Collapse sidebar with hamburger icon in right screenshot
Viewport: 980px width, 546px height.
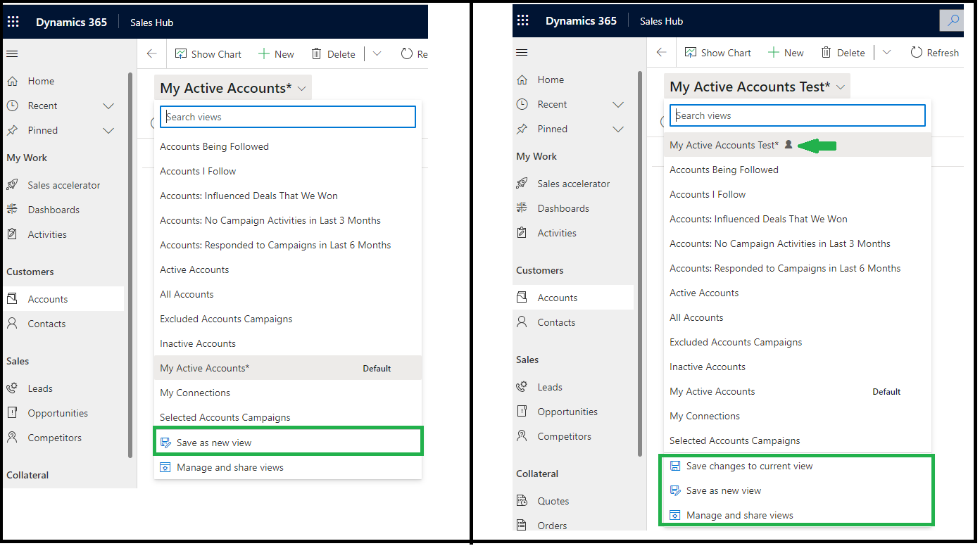point(522,53)
